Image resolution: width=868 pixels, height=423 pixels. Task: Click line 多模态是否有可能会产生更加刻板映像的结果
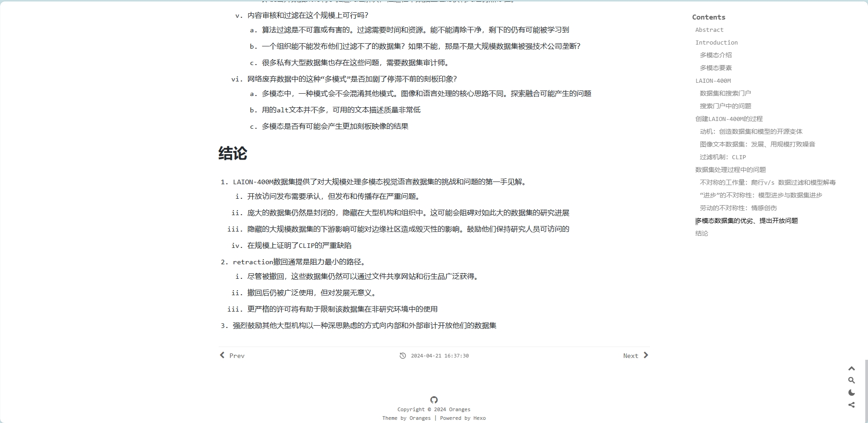(x=335, y=126)
